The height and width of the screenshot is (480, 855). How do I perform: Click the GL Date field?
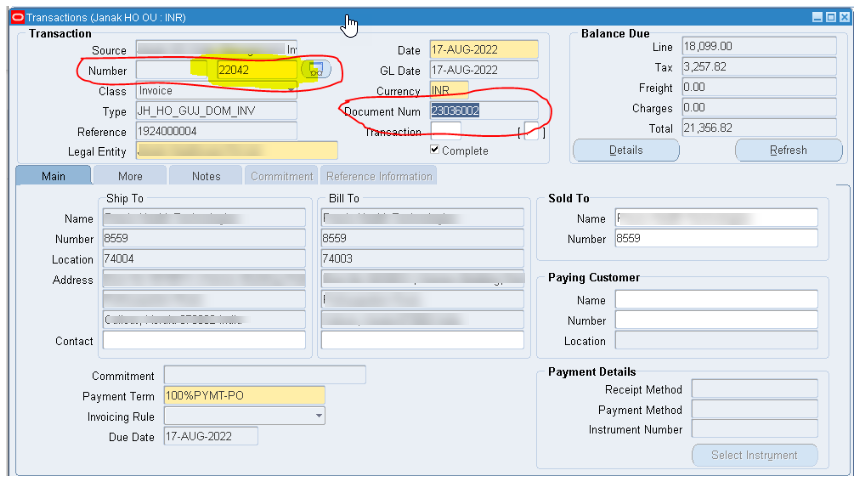tap(484, 70)
